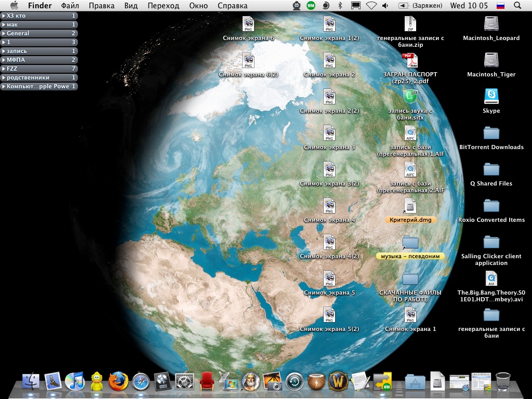The width and height of the screenshot is (532, 399).
Task: Launch the Zeus game icon in Dock
Action: (250, 381)
